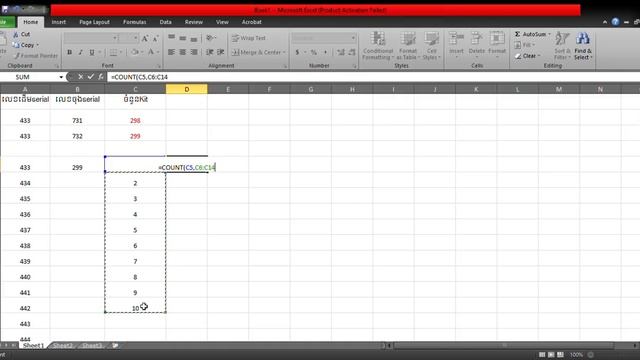Align text to the bottom

click(193, 38)
